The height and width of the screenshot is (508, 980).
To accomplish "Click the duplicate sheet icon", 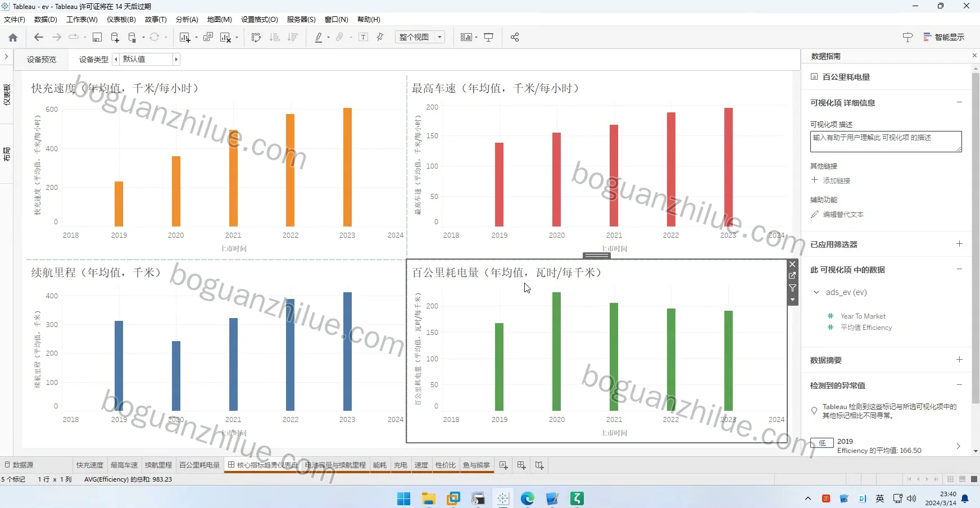I will coord(208,37).
